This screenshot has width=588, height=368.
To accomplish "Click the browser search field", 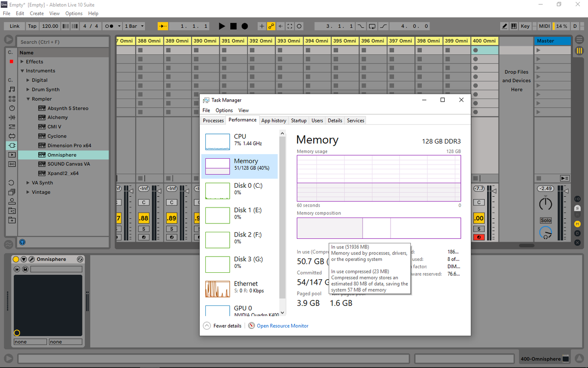I will coord(63,42).
